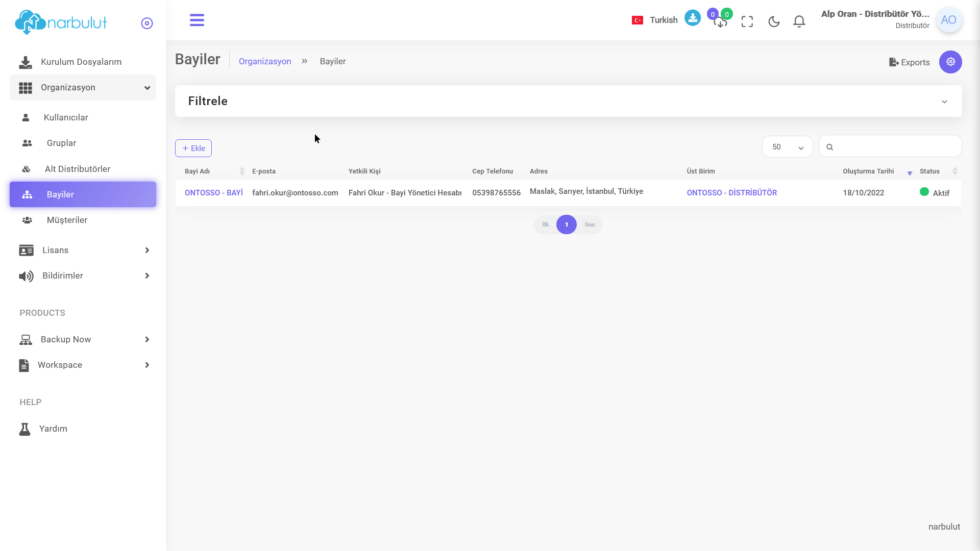Click the table search input field
The image size is (980, 551).
click(890, 146)
